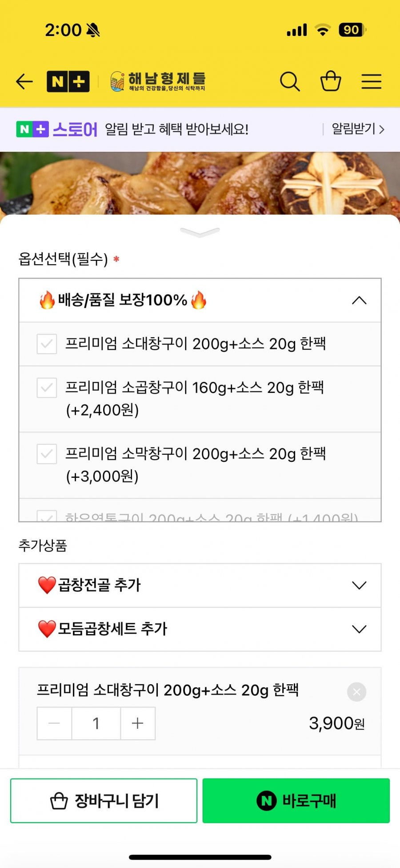The height and width of the screenshot is (868, 400).
Task: Open the N+ store logo
Action: [68, 81]
